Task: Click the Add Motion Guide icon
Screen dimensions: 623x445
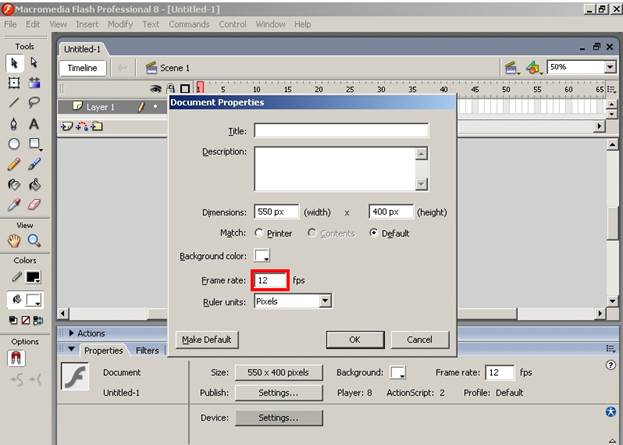Action: [x=82, y=127]
